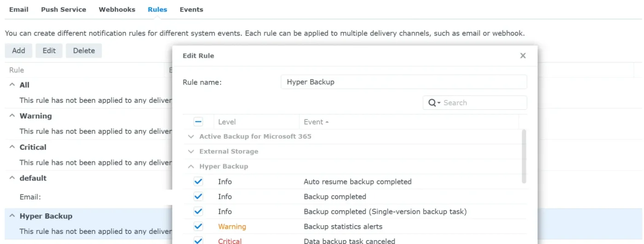Switch to the Push Service tab
Image resolution: width=644 pixels, height=244 pixels.
(63, 9)
